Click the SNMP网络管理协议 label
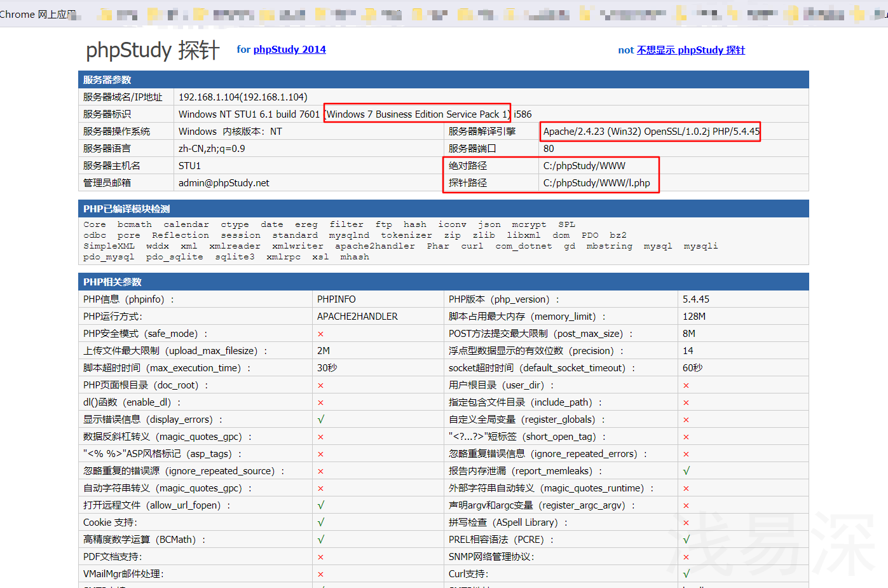This screenshot has height=588, width=888. (x=492, y=557)
